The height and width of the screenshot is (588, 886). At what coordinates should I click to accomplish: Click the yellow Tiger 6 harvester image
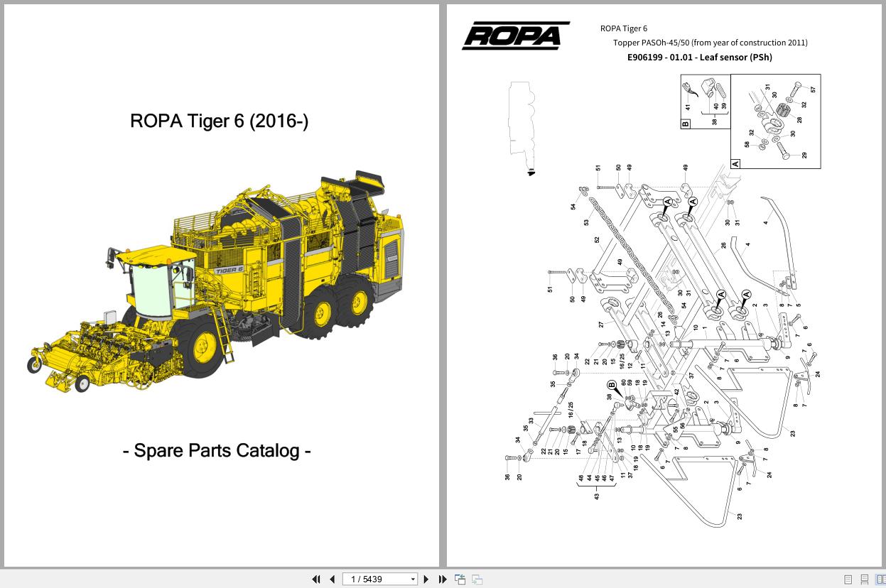click(217, 281)
